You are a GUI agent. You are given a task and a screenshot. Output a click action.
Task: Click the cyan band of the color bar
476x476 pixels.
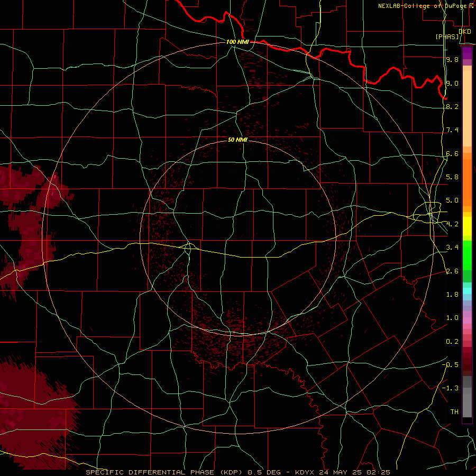[x=467, y=290]
